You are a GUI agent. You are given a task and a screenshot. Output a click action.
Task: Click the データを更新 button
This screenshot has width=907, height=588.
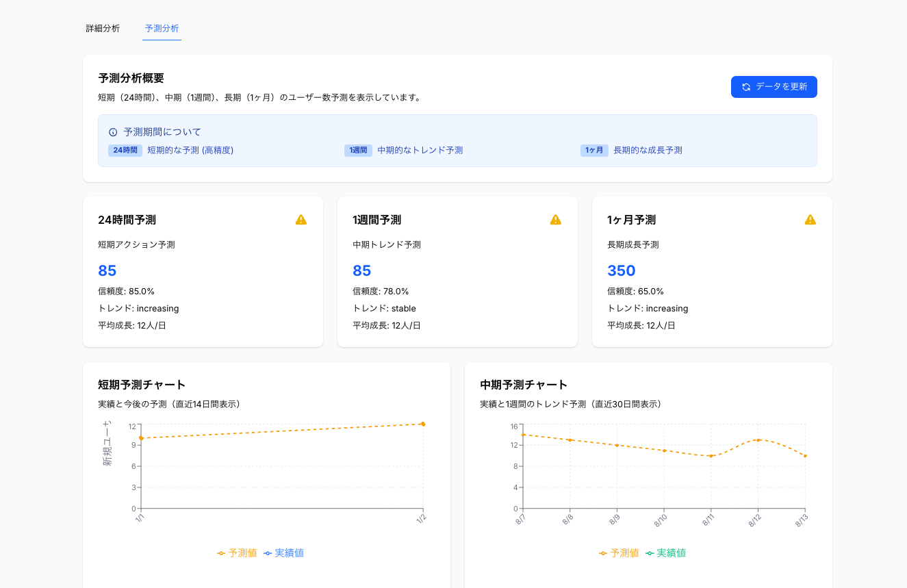pyautogui.click(x=774, y=87)
